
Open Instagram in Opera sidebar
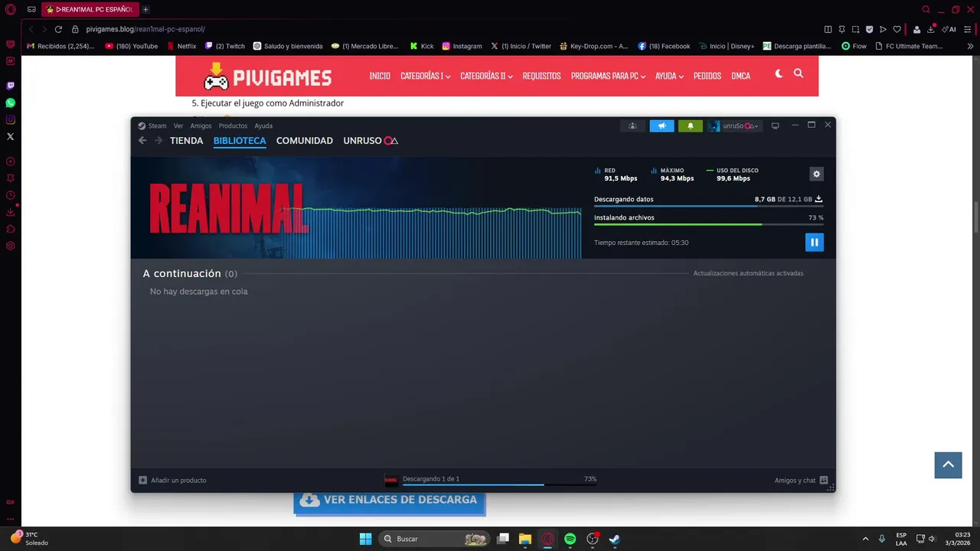click(x=11, y=119)
